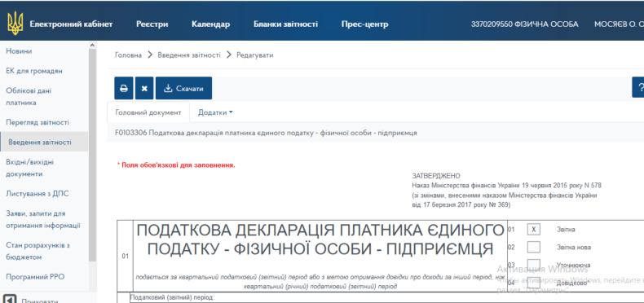Viewport: 644px width, 303px height.
Task: Click sidebar scrollbar up arrow
Action: [x=92, y=45]
